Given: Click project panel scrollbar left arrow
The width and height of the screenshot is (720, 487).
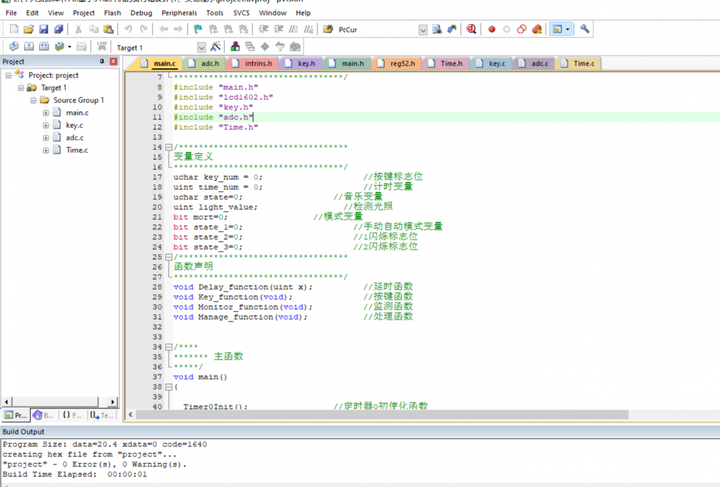Looking at the screenshot, I should 6,402.
